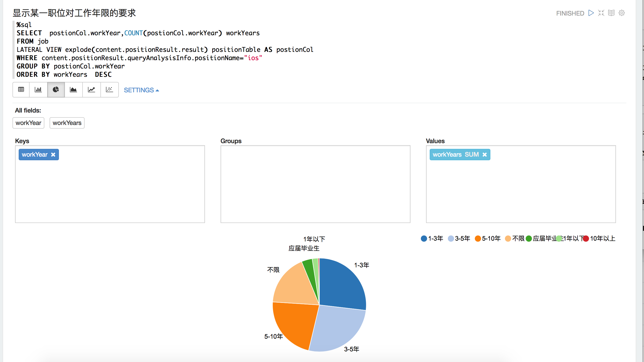Toggle 10年以上 legend item
This screenshot has width=644, height=362.
coord(599,238)
